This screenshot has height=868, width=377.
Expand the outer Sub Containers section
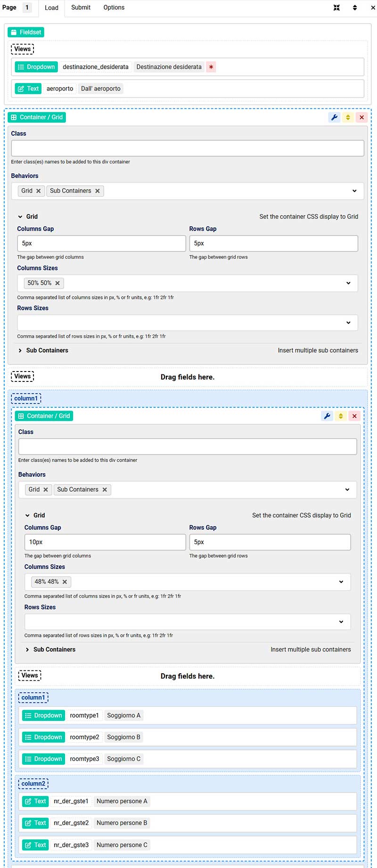[20, 350]
